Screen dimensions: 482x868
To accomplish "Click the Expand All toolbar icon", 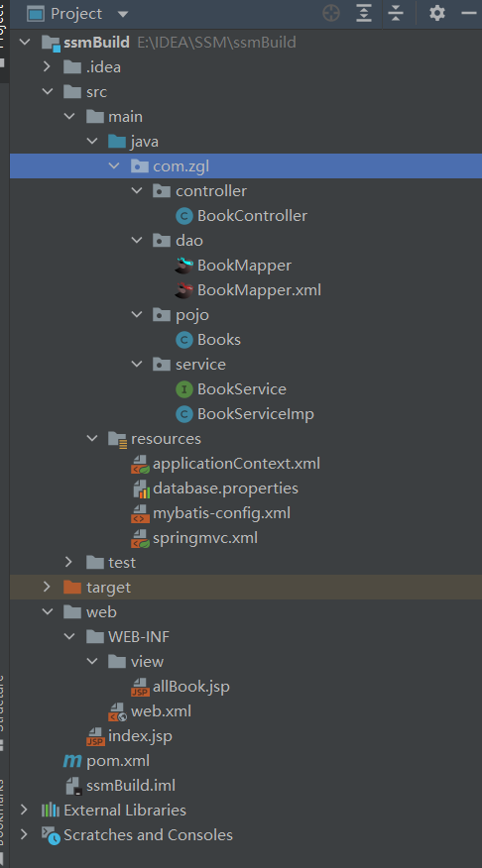I will pos(363,13).
